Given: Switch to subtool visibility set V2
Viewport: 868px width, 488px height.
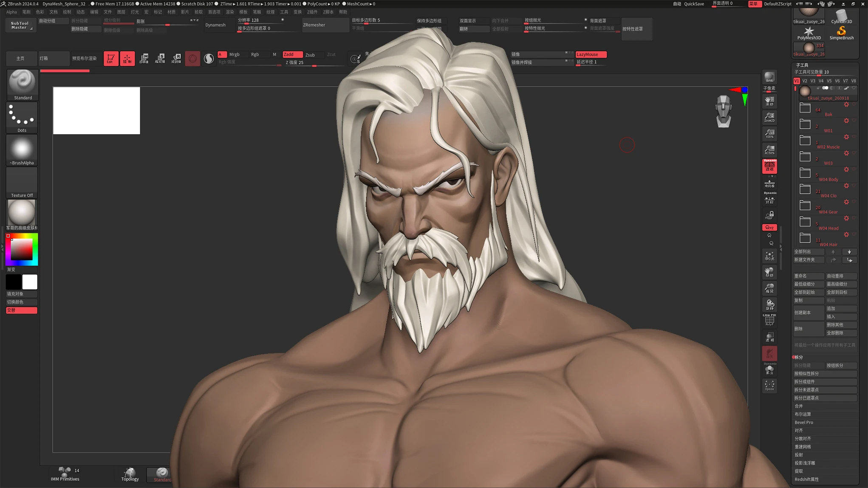Looking at the screenshot, I should [x=805, y=81].
